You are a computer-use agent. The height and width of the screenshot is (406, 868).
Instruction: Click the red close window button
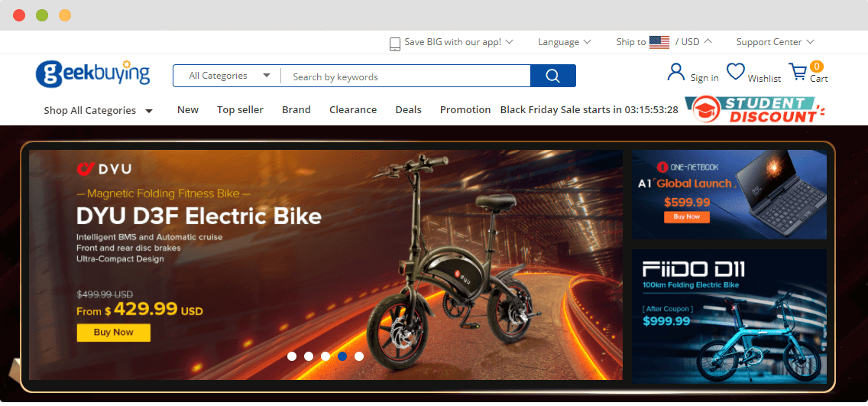point(19,15)
